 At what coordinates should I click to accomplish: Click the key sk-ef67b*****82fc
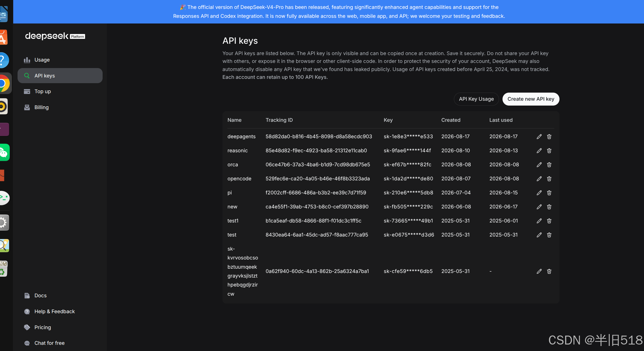click(407, 165)
